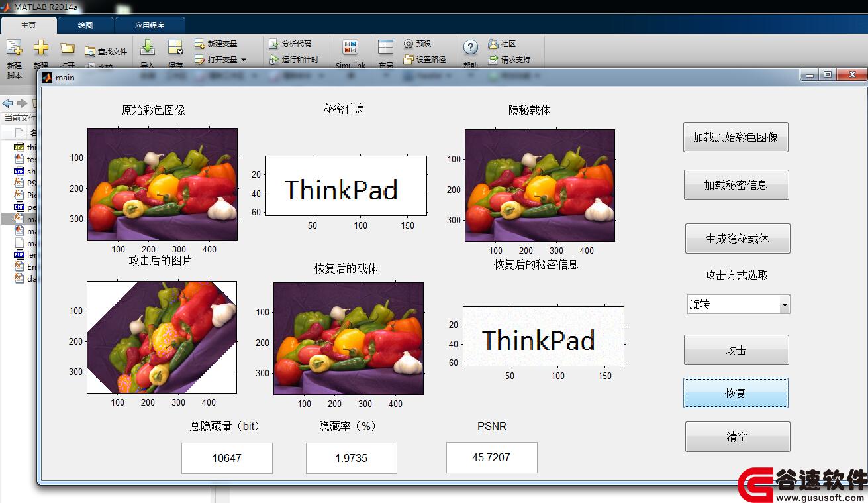Click the Save Workspace (保存) icon
Screen dimensions: 868x503
click(175, 47)
